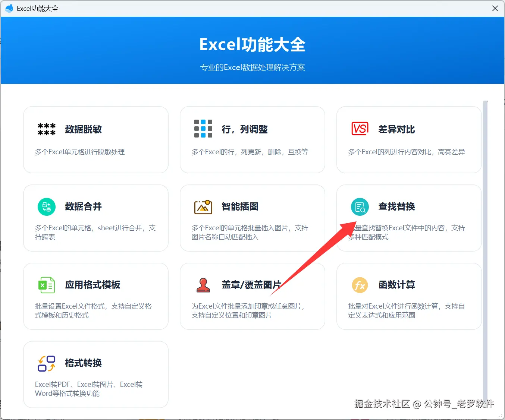Click the conversion arrows icon for 格式转换
Viewport: 505px width, 420px height.
[x=47, y=363]
